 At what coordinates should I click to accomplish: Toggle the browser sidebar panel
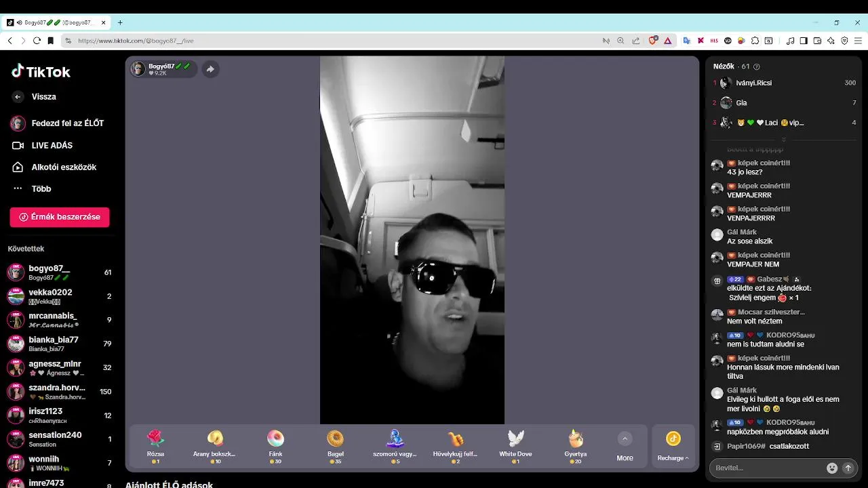click(x=804, y=41)
